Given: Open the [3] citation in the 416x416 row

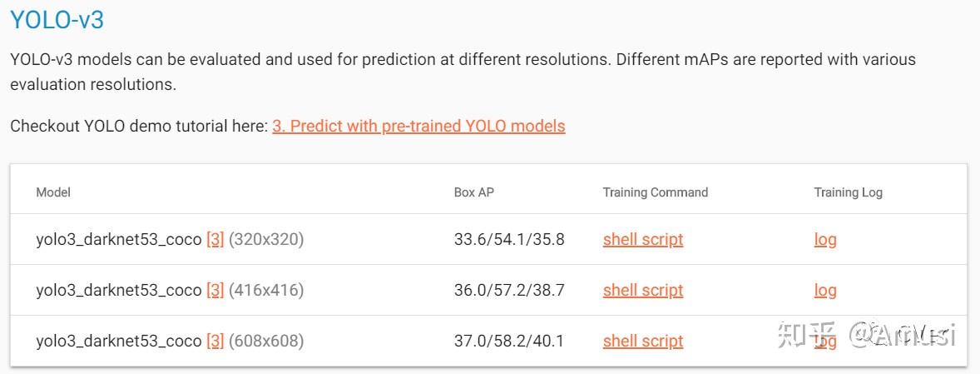Looking at the screenshot, I should (x=215, y=291).
